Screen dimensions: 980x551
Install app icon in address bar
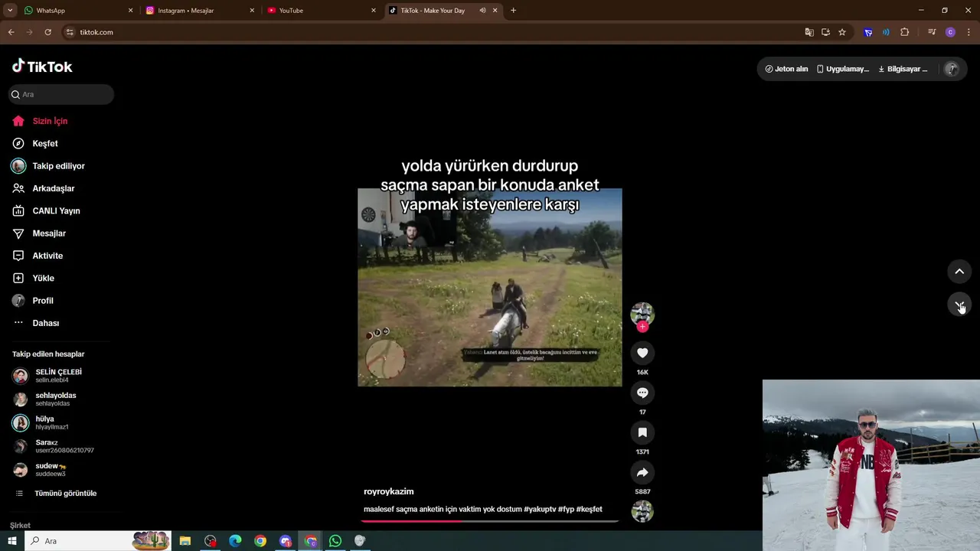(x=825, y=32)
